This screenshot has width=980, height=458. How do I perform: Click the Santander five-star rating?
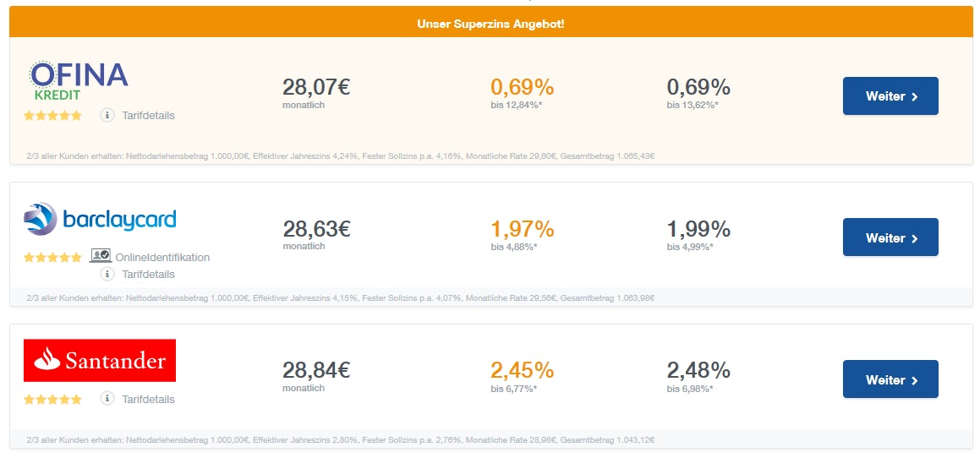pos(52,399)
